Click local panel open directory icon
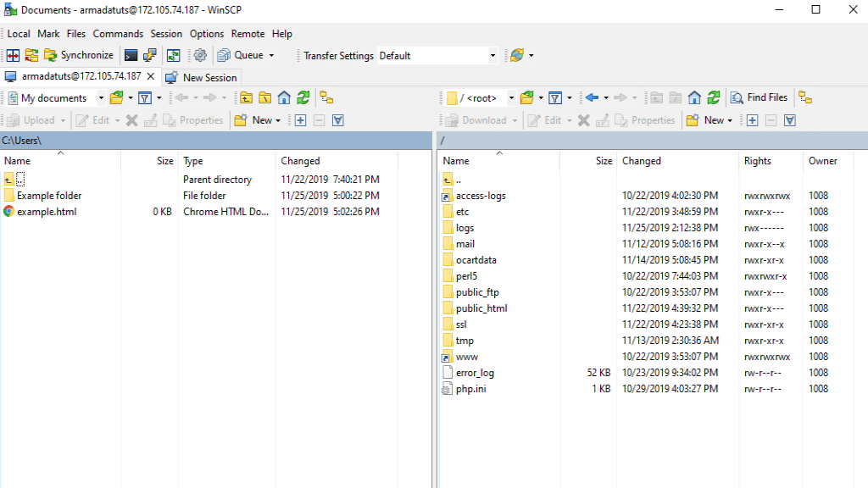 tap(116, 98)
